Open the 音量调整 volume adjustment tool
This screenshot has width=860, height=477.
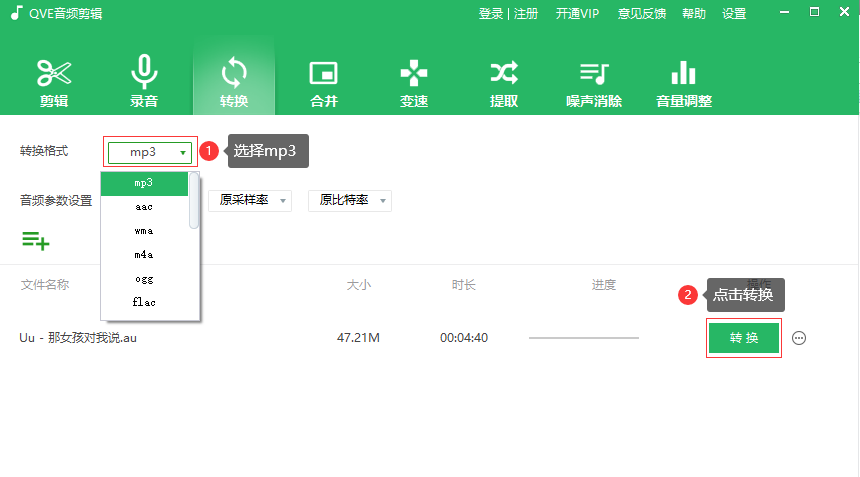683,83
